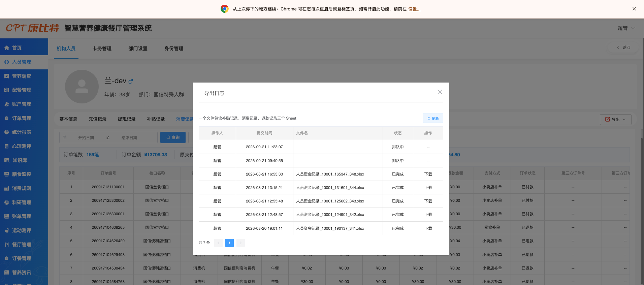Open 科研管理 in sidebar
The image size is (644, 285).
coord(24,202)
